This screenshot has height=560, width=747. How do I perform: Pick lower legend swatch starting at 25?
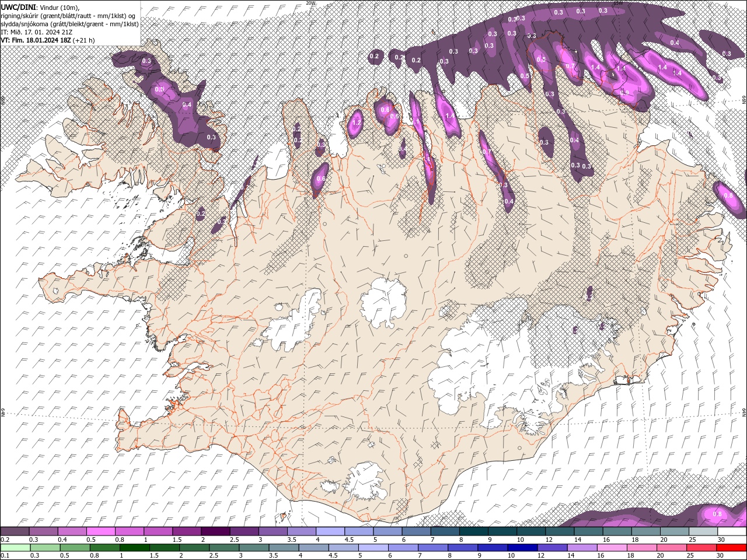701,547
